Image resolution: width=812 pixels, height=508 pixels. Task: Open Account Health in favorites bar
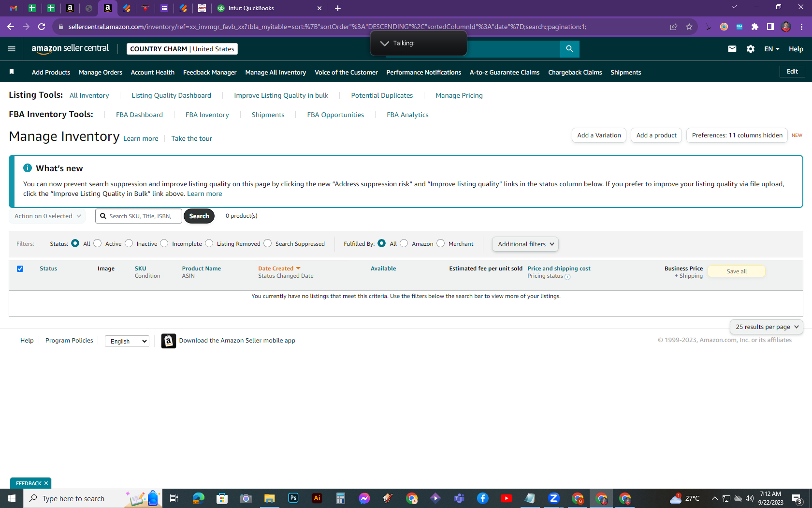(x=153, y=73)
